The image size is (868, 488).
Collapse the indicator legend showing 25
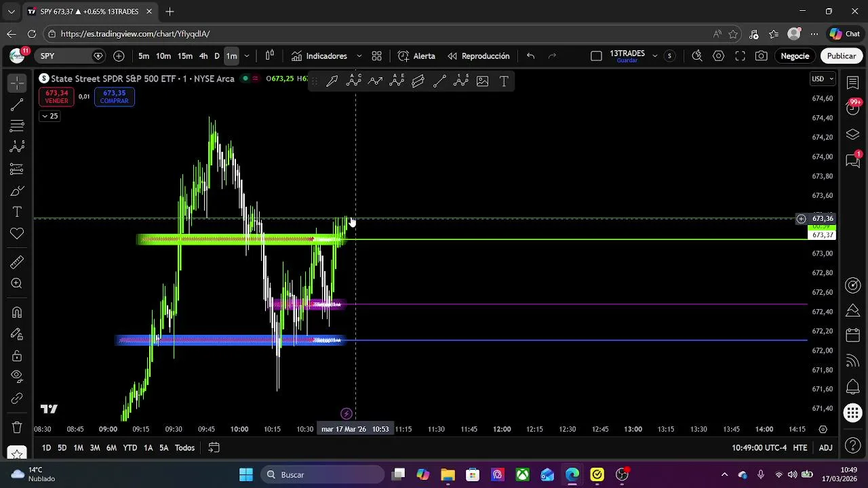[50, 116]
